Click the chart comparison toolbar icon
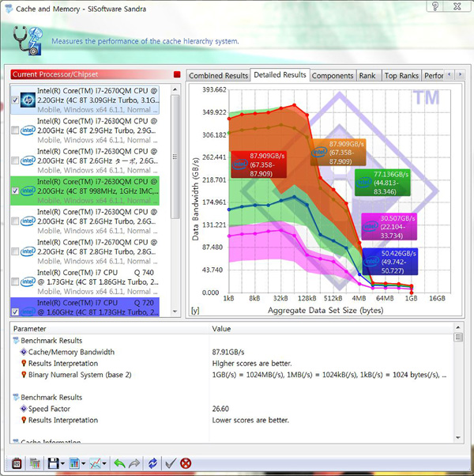The width and height of the screenshot is (474, 476). [35, 463]
